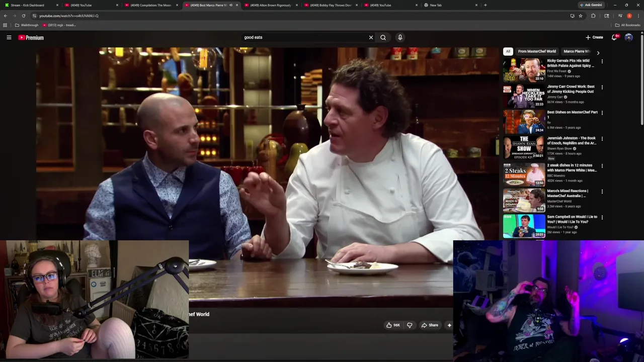Open a new browser tab with plus
Screen dimensions: 644x362
pos(485,5)
